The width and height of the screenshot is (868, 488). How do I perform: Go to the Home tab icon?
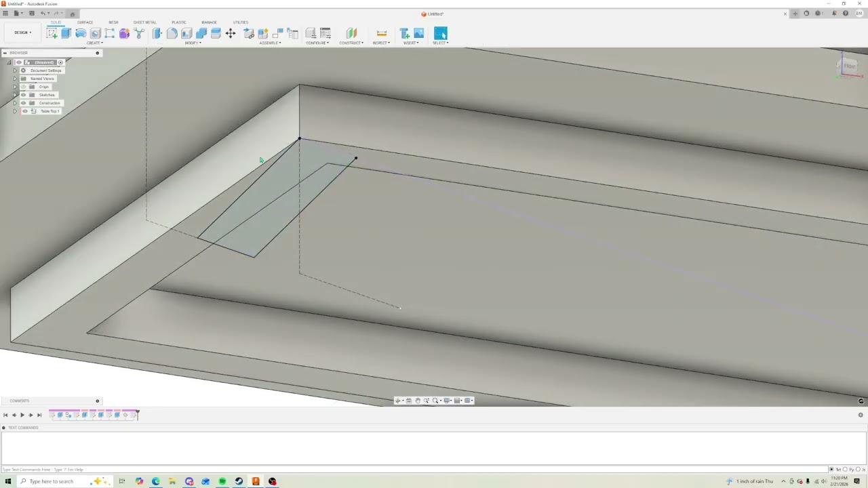(x=73, y=14)
